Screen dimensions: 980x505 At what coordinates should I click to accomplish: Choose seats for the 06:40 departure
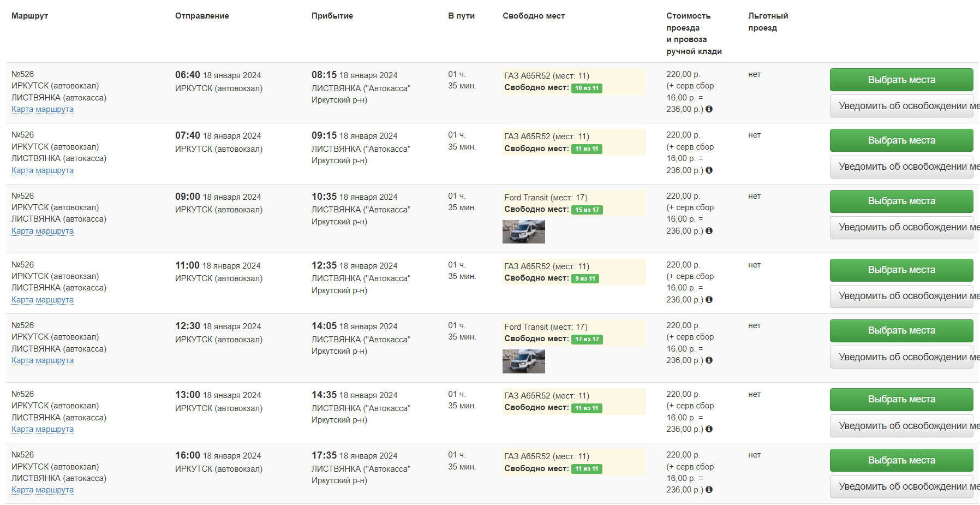901,80
